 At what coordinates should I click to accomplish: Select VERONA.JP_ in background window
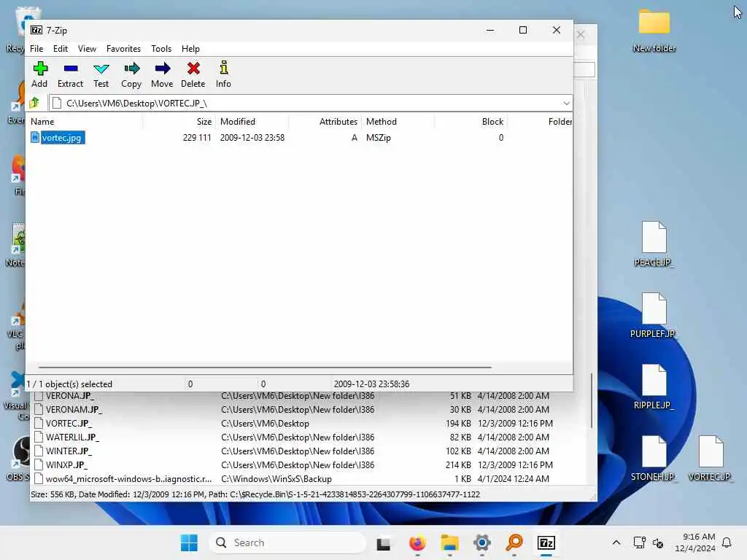tap(69, 396)
